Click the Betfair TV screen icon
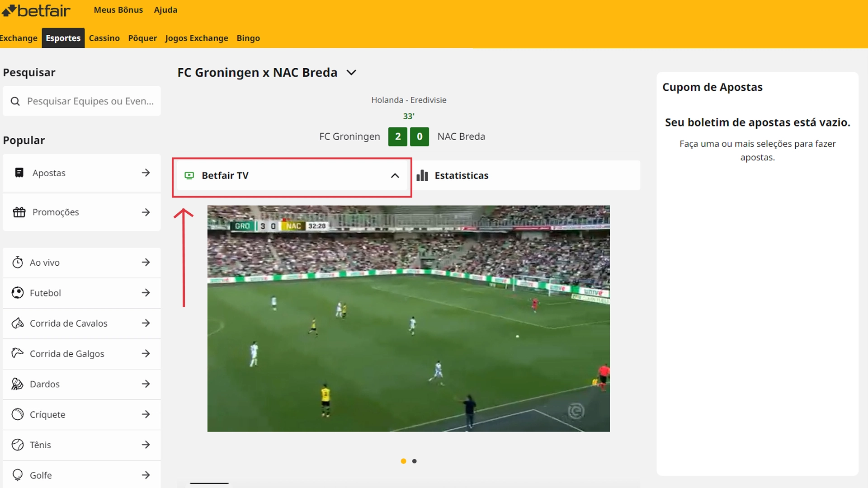Image resolution: width=868 pixels, height=488 pixels. pos(189,175)
